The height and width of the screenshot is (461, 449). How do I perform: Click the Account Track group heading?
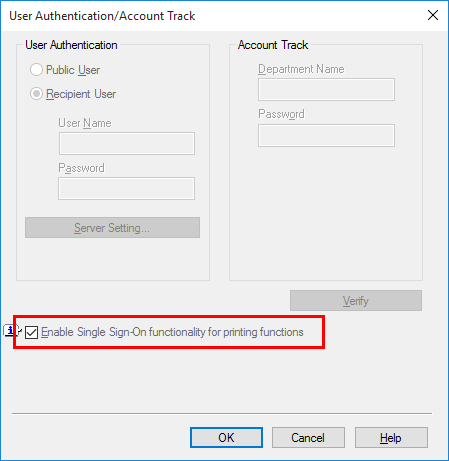coord(273,45)
